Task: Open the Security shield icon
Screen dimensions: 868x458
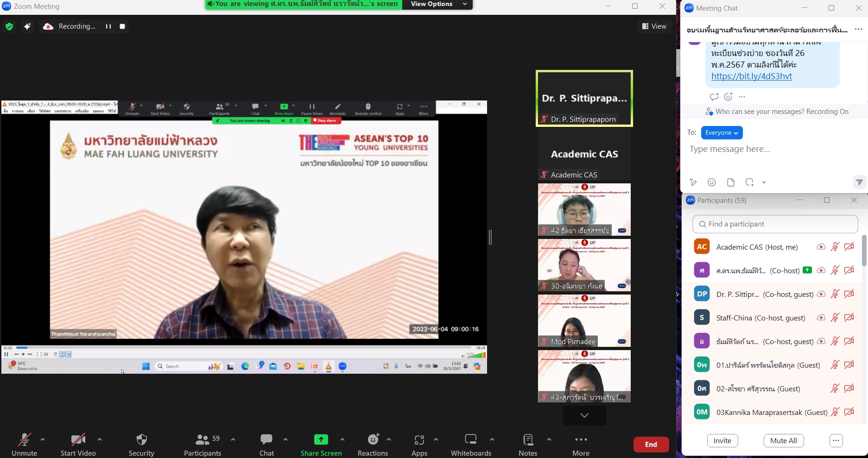Action: [141, 439]
